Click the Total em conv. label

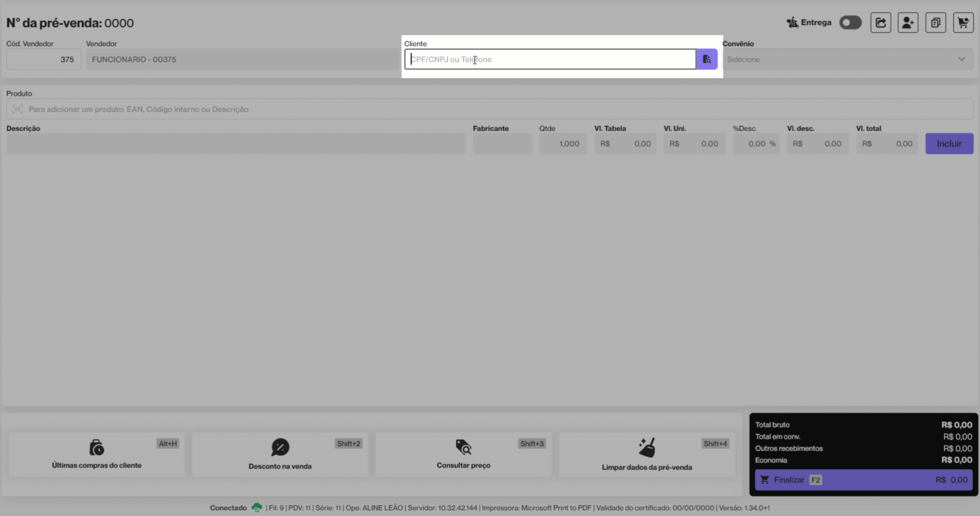[777, 436]
